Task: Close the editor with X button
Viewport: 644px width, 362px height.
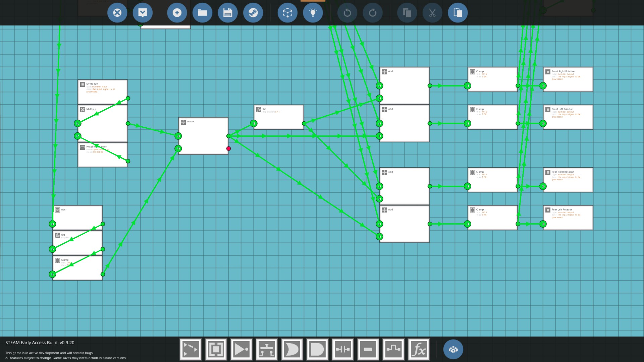Action: tap(117, 13)
